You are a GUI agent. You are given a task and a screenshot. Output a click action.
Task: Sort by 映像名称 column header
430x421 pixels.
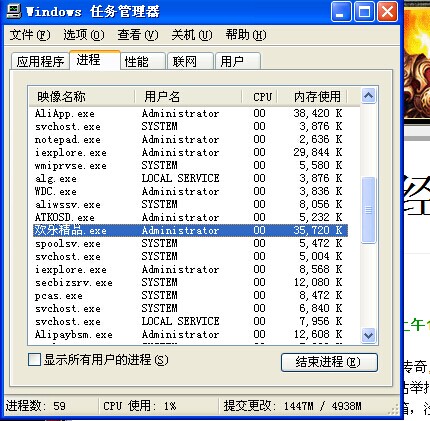click(x=82, y=97)
